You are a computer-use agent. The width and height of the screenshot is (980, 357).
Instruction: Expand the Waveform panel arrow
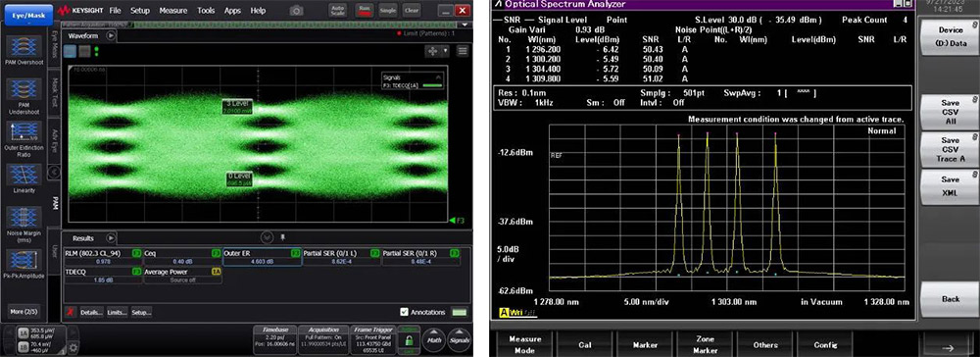point(111,36)
